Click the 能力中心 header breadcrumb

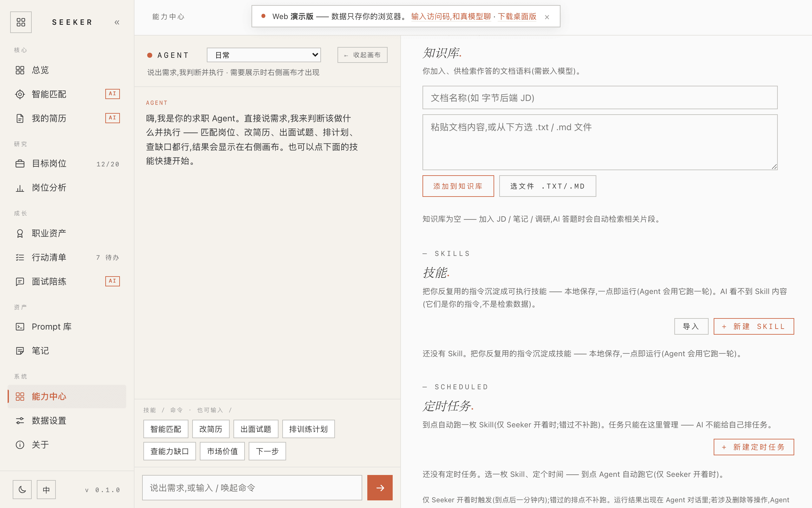tap(168, 17)
